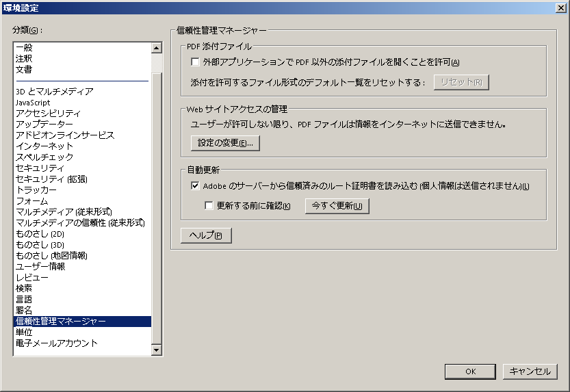Image resolution: width=570 pixels, height=392 pixels.
Task: Open ヘルプ for trust manager
Action: tap(206, 235)
